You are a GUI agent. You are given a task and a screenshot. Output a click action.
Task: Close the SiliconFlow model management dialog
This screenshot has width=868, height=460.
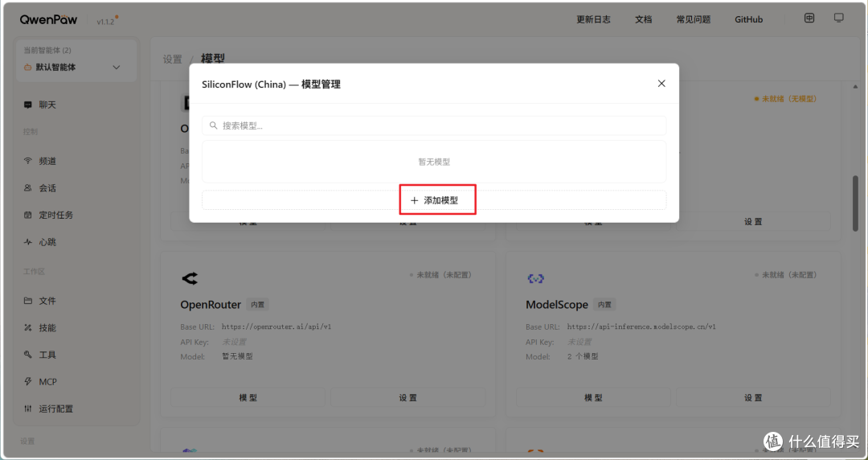661,83
